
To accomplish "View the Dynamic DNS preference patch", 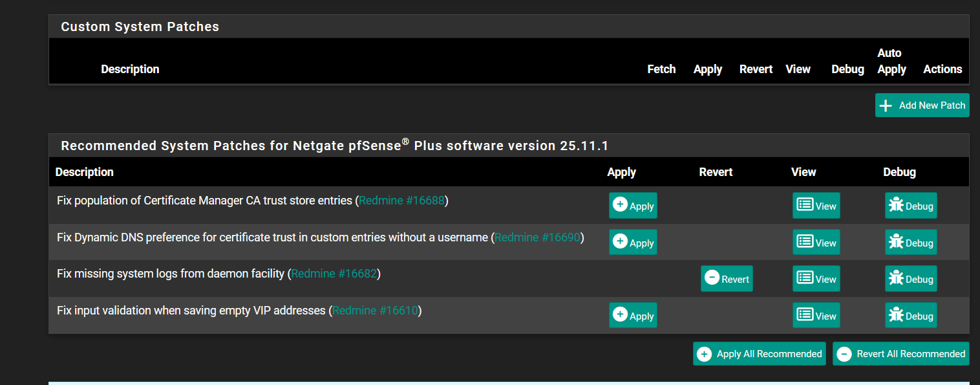I will pos(816,243).
